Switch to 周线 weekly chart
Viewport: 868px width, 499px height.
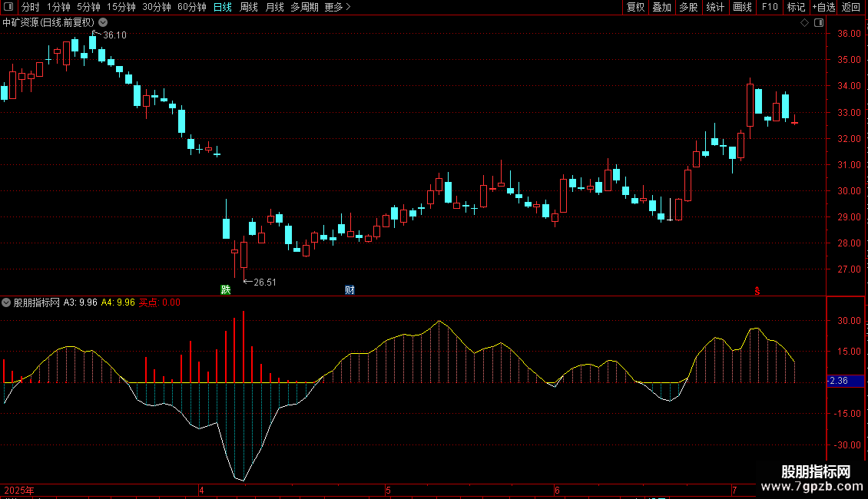[249, 7]
